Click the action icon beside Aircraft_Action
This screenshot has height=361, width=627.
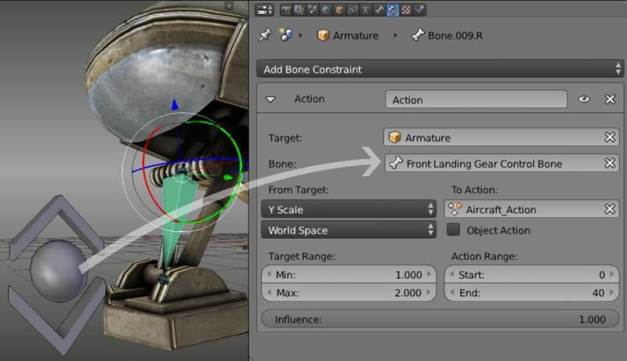455,209
